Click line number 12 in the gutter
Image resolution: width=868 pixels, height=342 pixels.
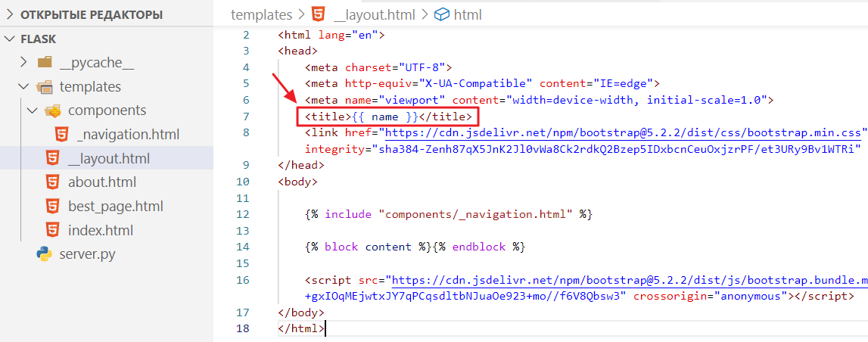point(242,214)
